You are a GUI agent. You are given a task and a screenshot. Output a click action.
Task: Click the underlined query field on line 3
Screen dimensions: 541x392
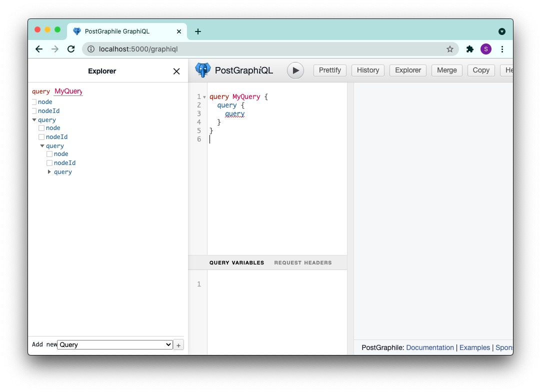(235, 114)
